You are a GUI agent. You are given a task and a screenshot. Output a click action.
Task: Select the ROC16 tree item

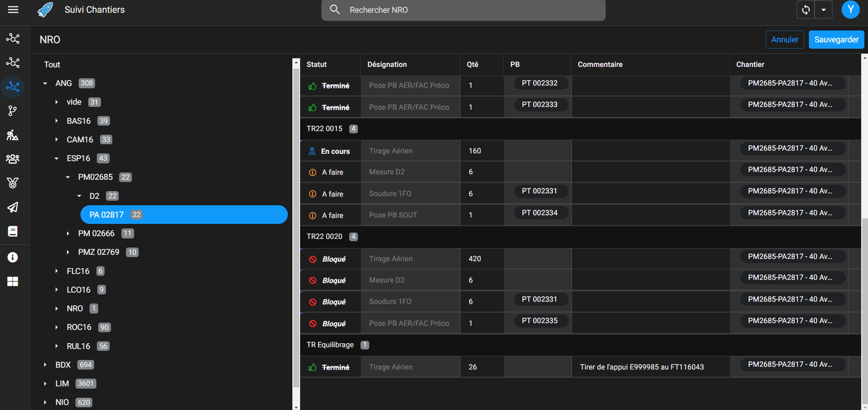[79, 327]
